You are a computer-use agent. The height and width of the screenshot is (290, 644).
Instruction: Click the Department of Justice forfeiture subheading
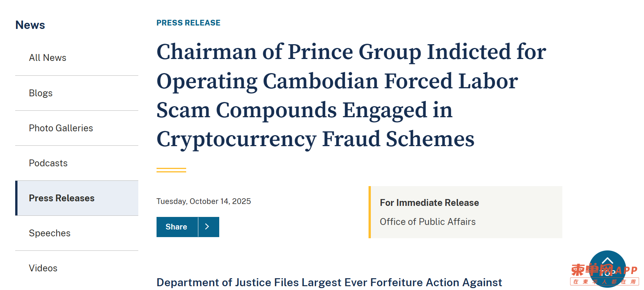tap(329, 282)
